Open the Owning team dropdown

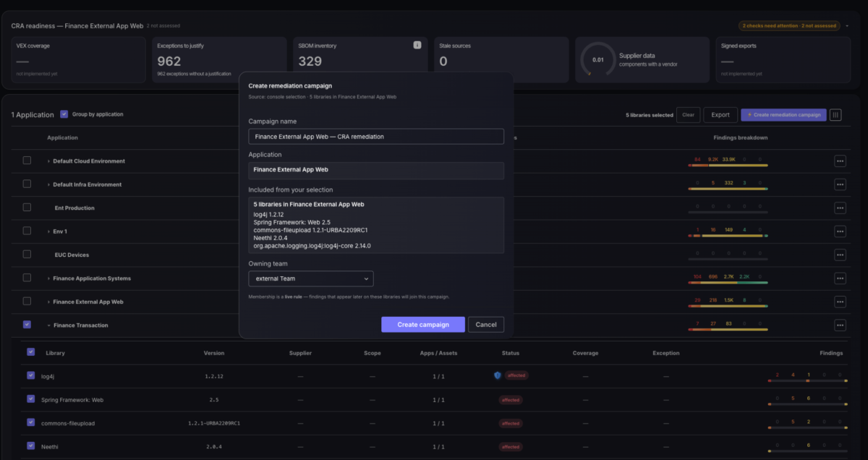(x=310, y=278)
